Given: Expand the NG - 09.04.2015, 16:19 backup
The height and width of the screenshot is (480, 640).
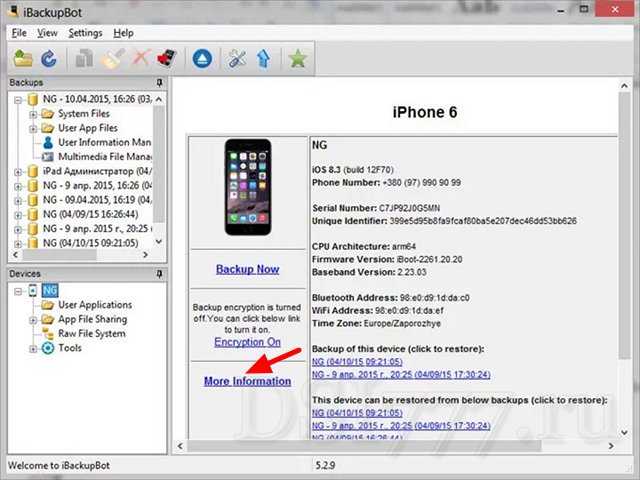Looking at the screenshot, I should point(18,200).
